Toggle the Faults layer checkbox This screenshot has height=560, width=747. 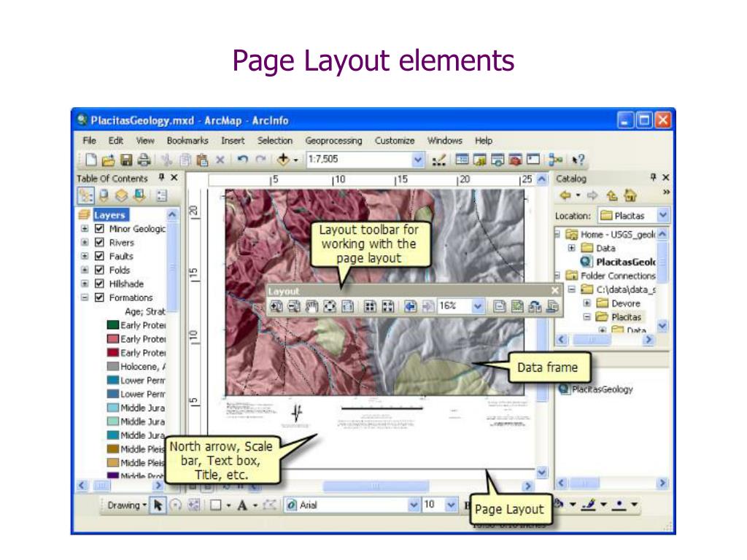(99, 256)
